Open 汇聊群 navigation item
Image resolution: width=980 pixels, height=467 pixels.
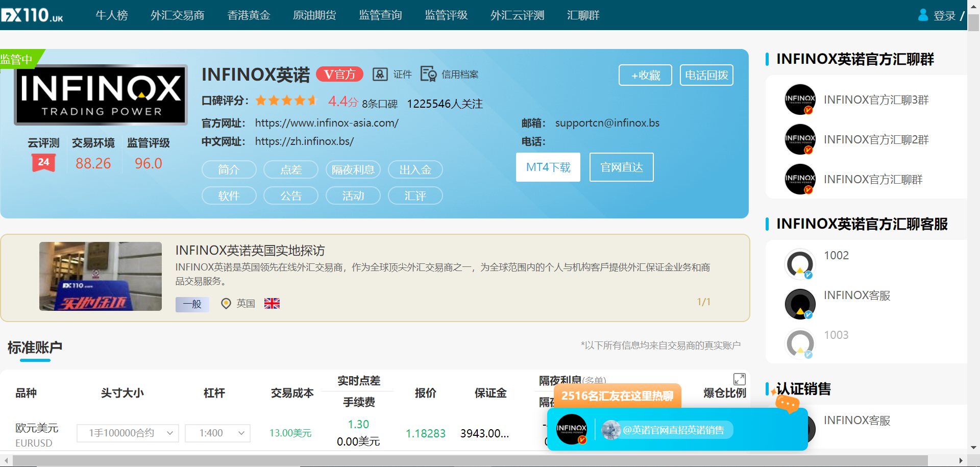[583, 15]
